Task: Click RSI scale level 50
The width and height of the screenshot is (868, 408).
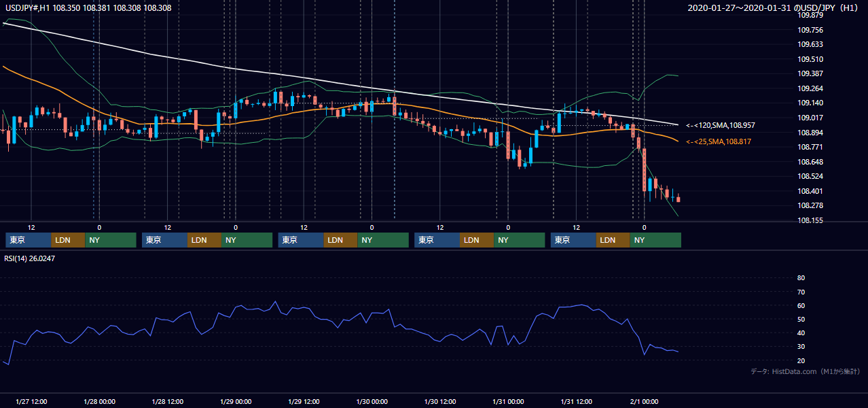Action: point(801,319)
